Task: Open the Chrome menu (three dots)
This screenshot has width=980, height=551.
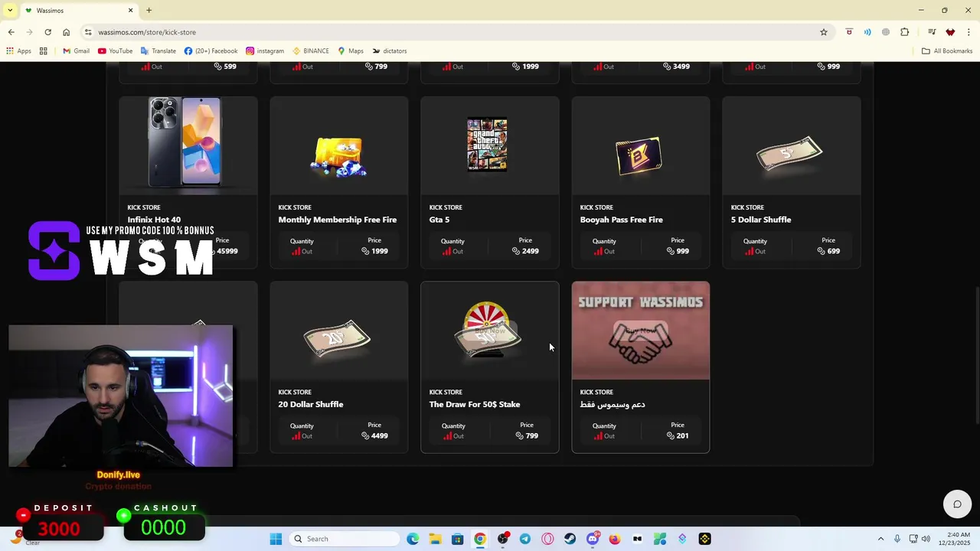Action: pyautogui.click(x=969, y=32)
